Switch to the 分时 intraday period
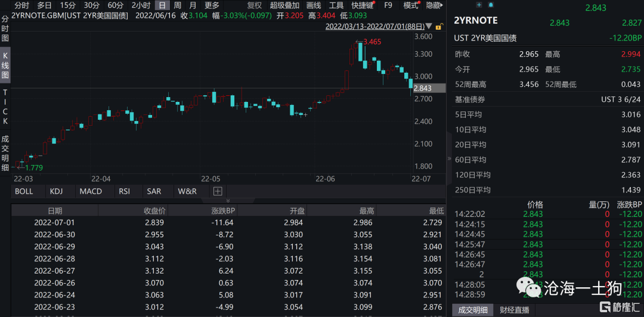 pos(21,6)
